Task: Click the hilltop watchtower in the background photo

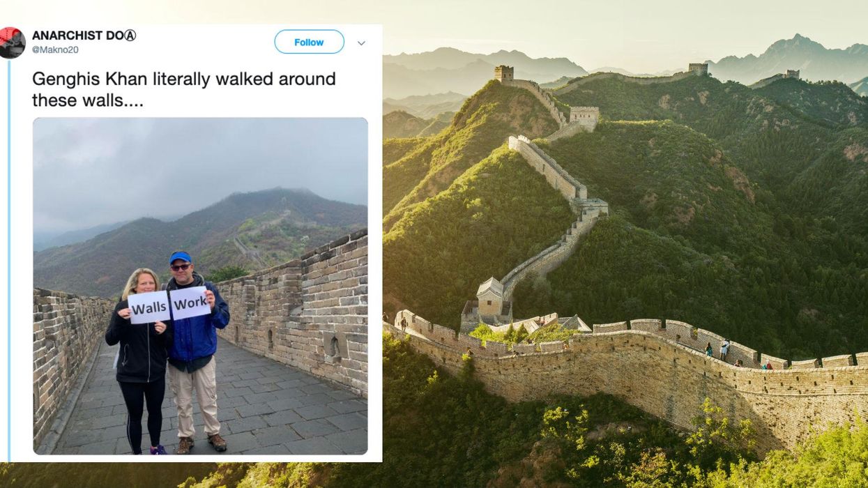Action: pyautogui.click(x=504, y=73)
